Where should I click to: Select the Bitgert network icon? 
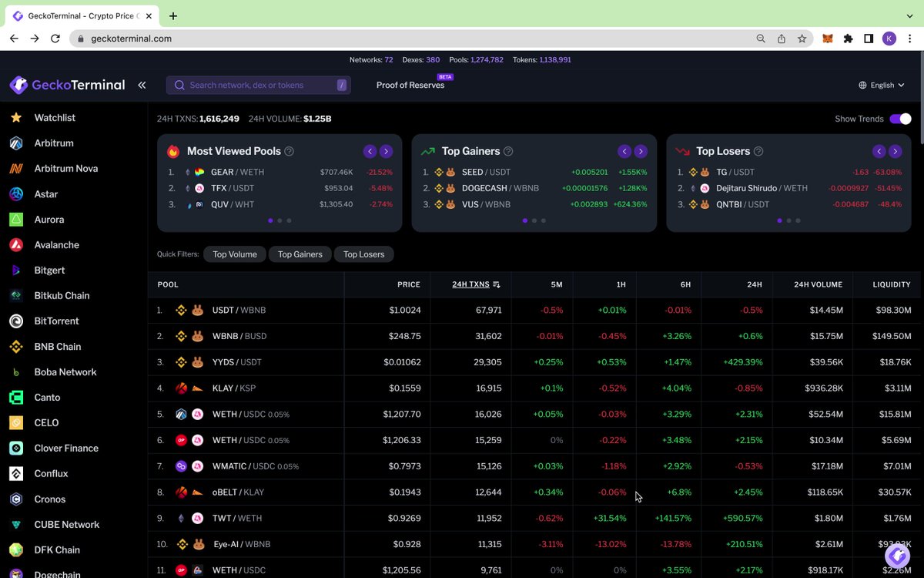(16, 271)
